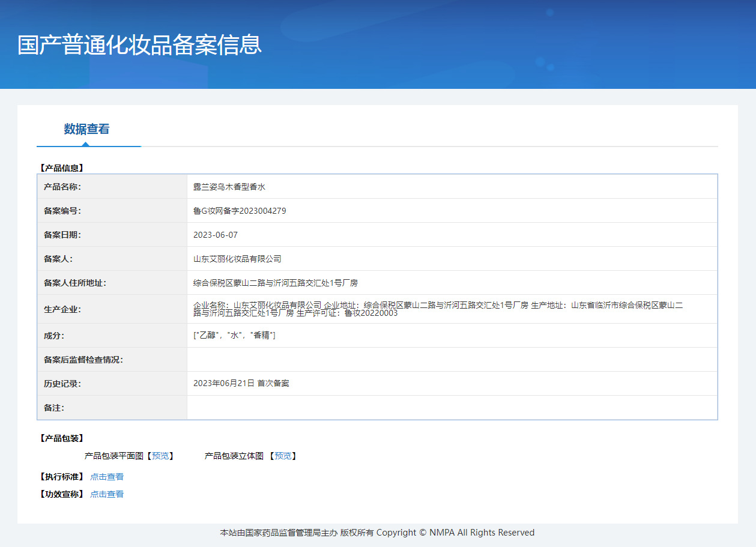Click the 备案人住所地址 row label

coord(75,283)
